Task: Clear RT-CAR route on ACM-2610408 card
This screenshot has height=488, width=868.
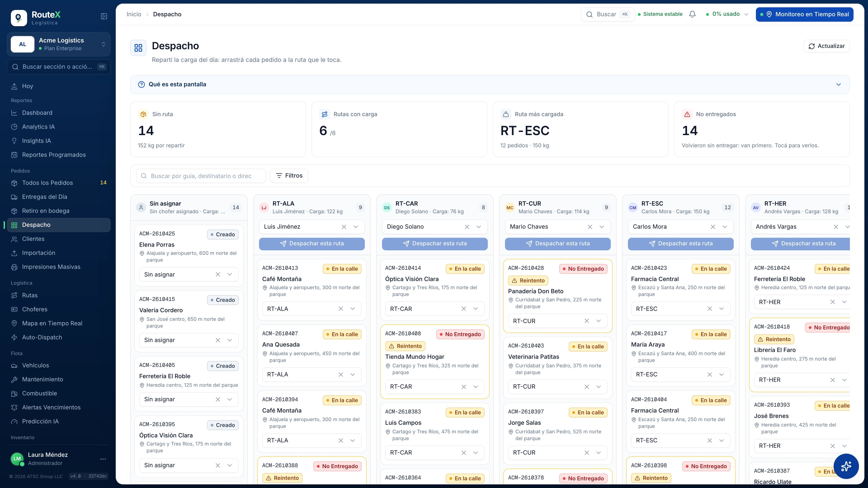Action: click(x=464, y=387)
